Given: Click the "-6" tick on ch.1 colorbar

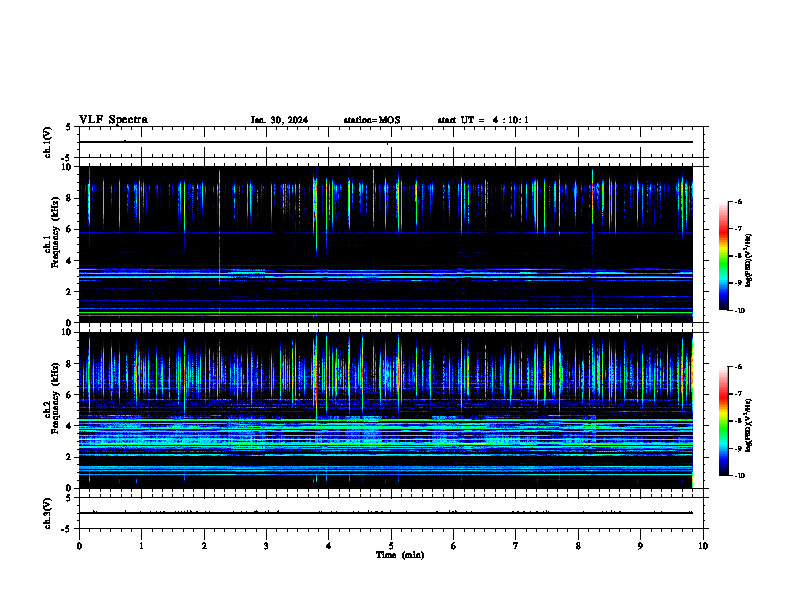Looking at the screenshot, I should click(738, 201).
